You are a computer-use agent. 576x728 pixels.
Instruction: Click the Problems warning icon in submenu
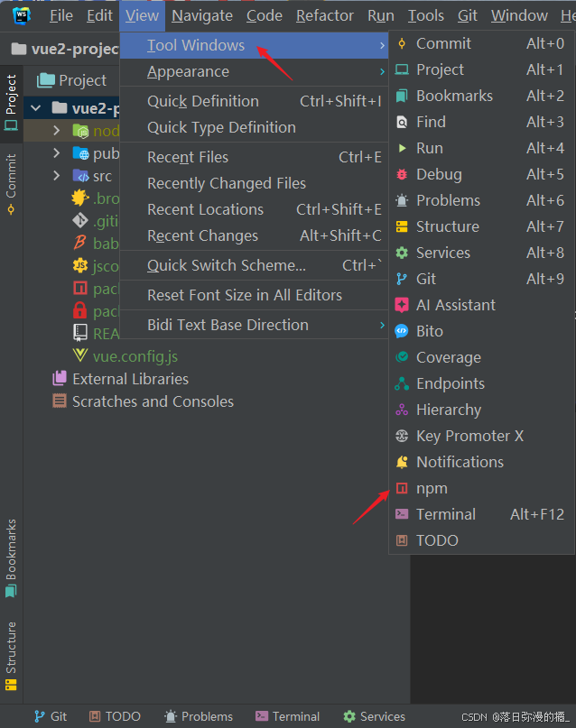402,200
